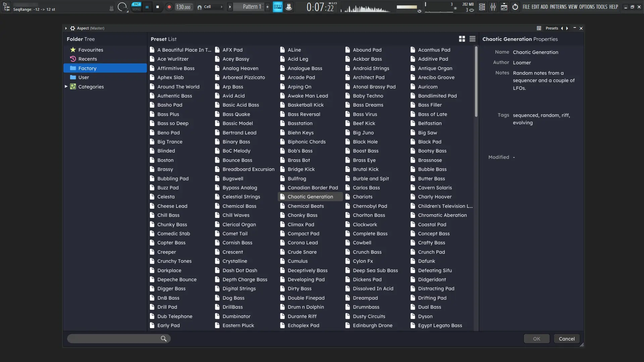Click the record button in transport

point(169,7)
